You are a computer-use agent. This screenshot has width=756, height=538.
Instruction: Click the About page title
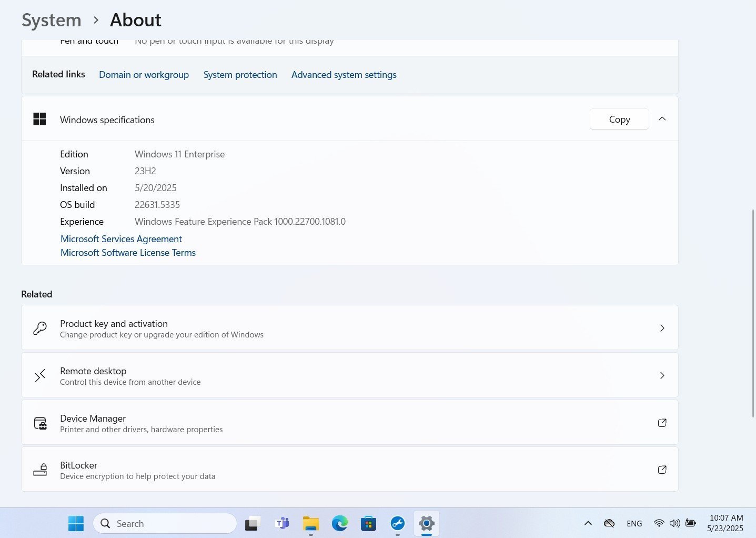tap(135, 20)
